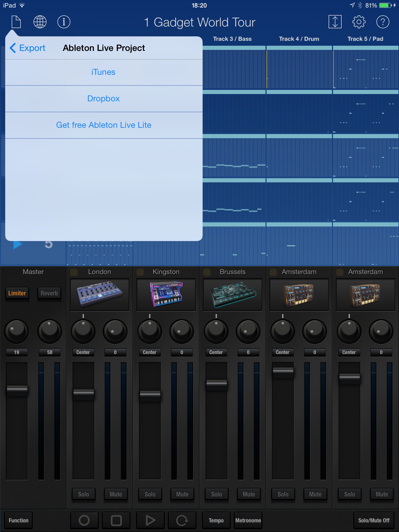Tap the battery indicator in status bar
Image resolution: width=399 pixels, height=532 pixels.
[x=385, y=5]
